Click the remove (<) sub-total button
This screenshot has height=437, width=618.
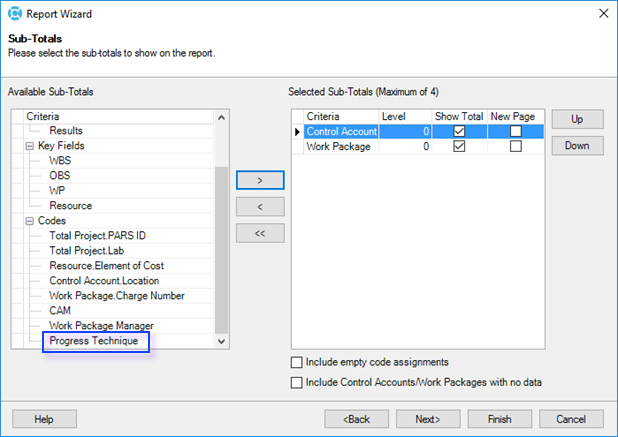point(260,206)
